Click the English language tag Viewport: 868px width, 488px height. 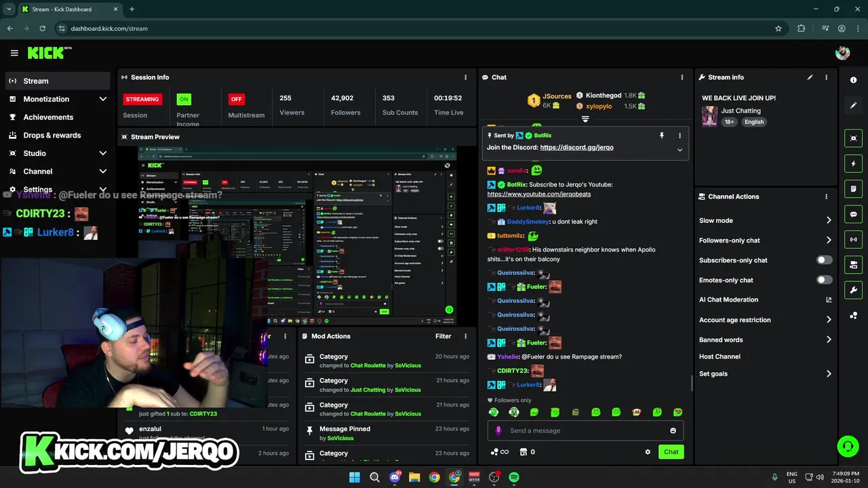click(x=754, y=122)
